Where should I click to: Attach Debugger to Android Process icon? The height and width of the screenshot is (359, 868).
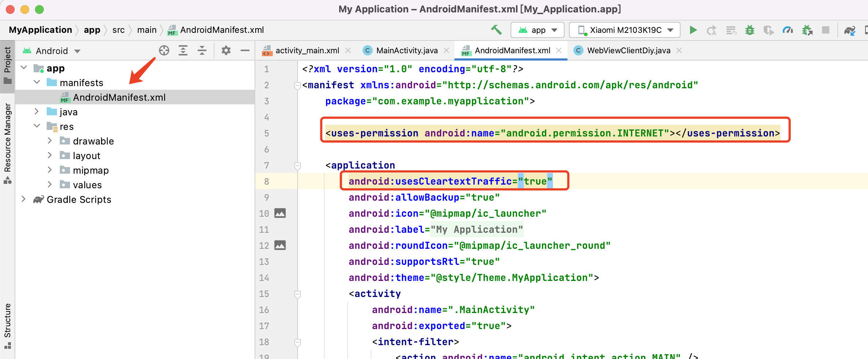[x=807, y=30]
